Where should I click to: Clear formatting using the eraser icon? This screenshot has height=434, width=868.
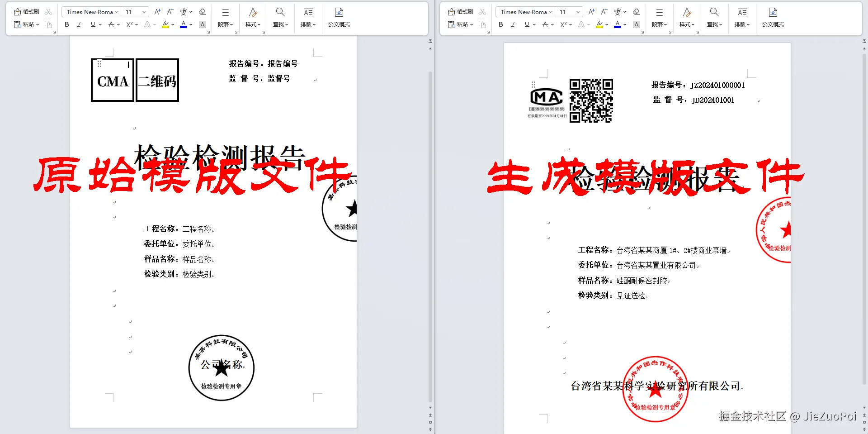pos(202,11)
